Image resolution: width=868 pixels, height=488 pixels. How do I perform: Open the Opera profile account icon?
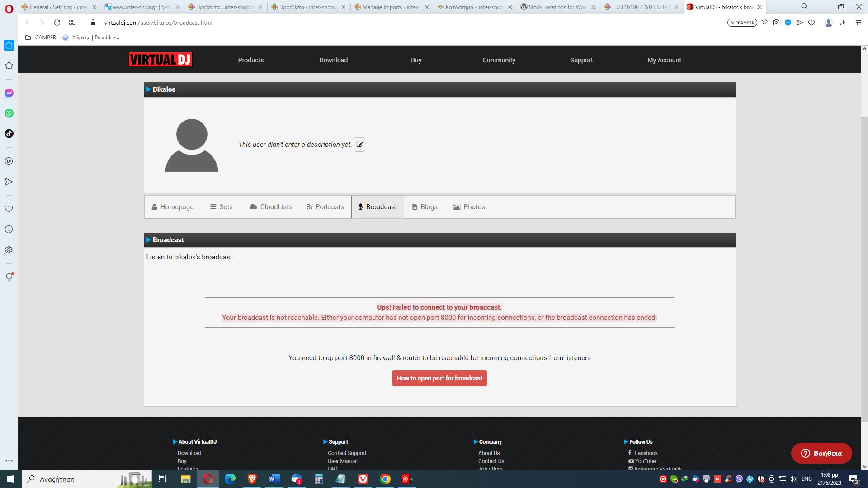click(x=829, y=23)
